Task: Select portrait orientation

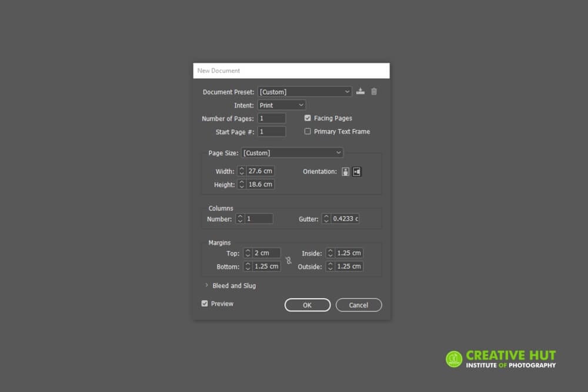Action: [345, 171]
